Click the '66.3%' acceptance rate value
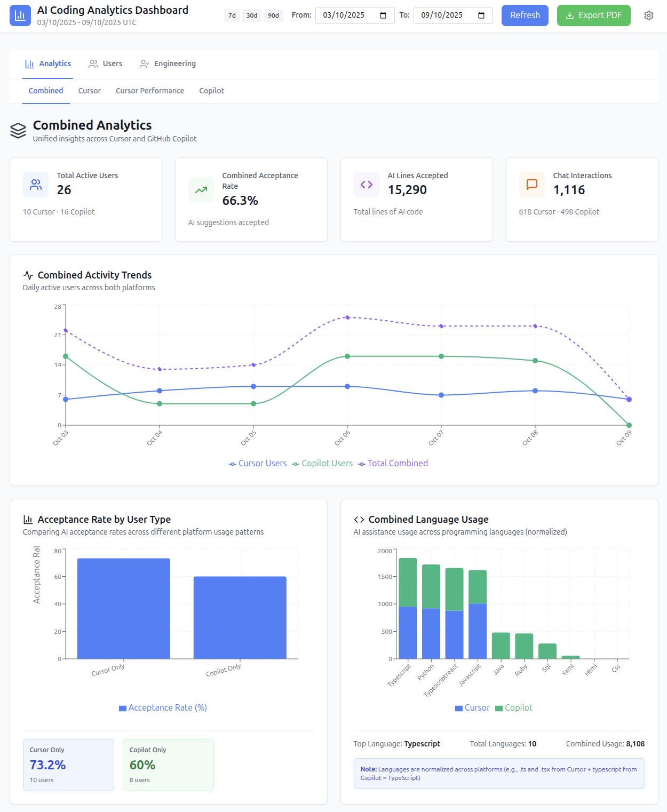Image resolution: width=667 pixels, height=812 pixels. 240,201
